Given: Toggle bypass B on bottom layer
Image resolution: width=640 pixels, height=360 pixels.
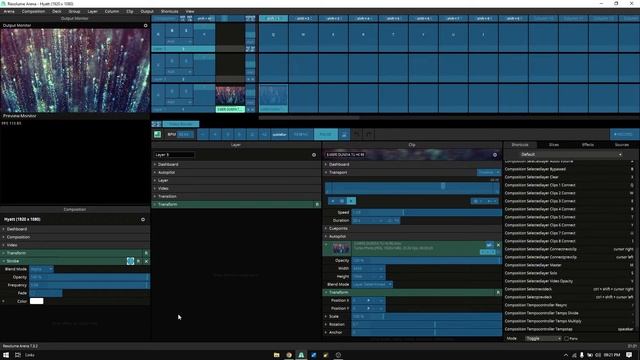Looking at the screenshot, I should [172, 91].
